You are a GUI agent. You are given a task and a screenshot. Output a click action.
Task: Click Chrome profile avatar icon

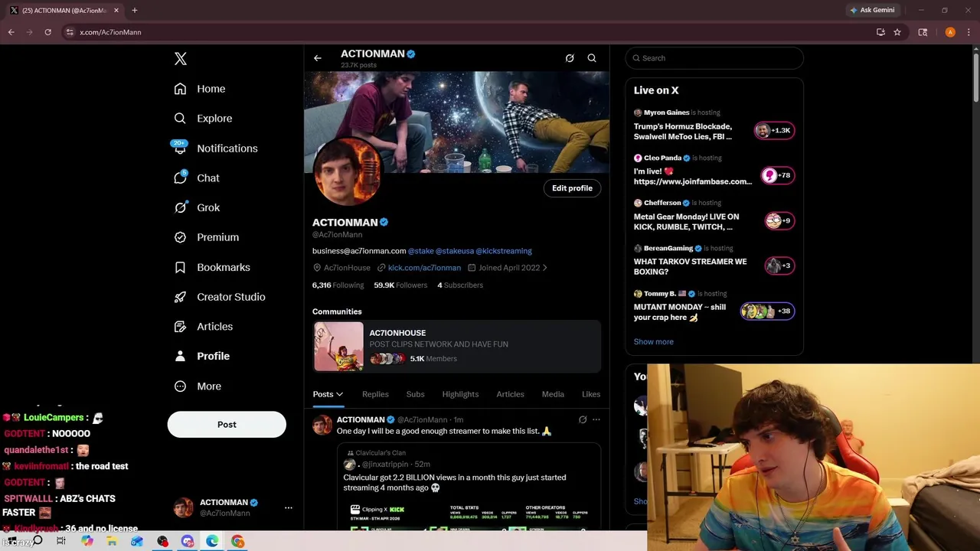pyautogui.click(x=950, y=32)
